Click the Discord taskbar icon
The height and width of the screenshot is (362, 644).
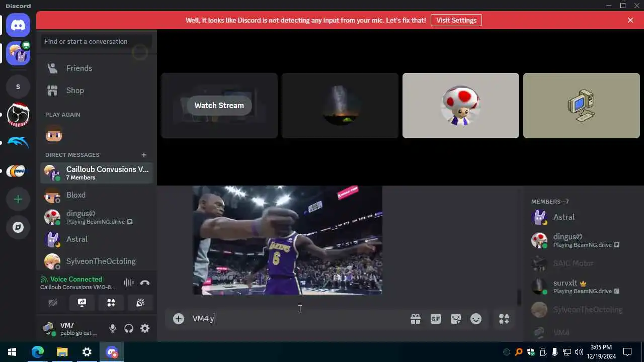tap(111, 352)
